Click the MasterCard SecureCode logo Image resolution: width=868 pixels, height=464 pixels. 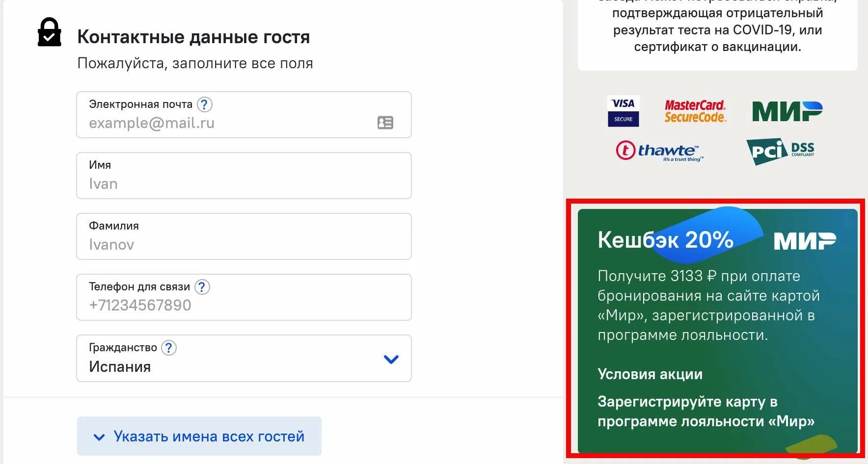(x=695, y=111)
